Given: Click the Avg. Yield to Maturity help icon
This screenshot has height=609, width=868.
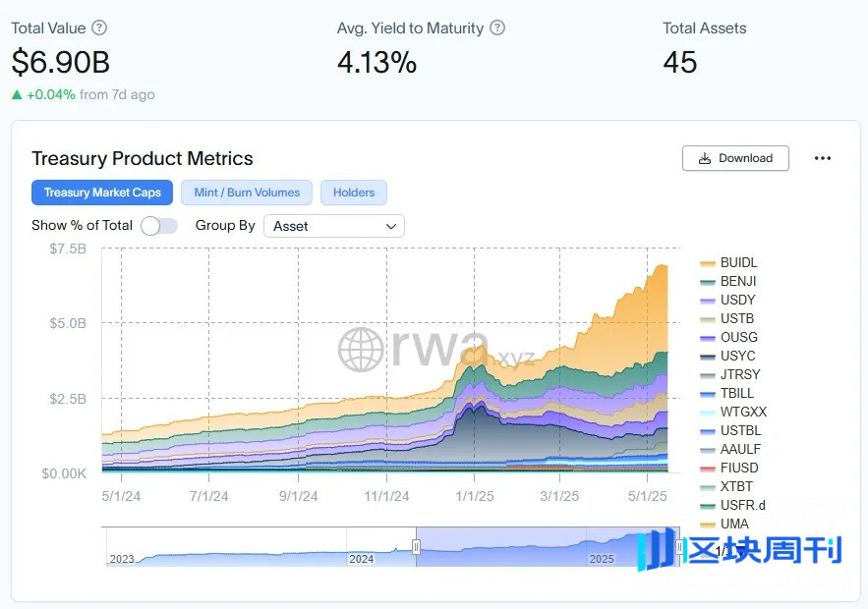Looking at the screenshot, I should tap(497, 28).
